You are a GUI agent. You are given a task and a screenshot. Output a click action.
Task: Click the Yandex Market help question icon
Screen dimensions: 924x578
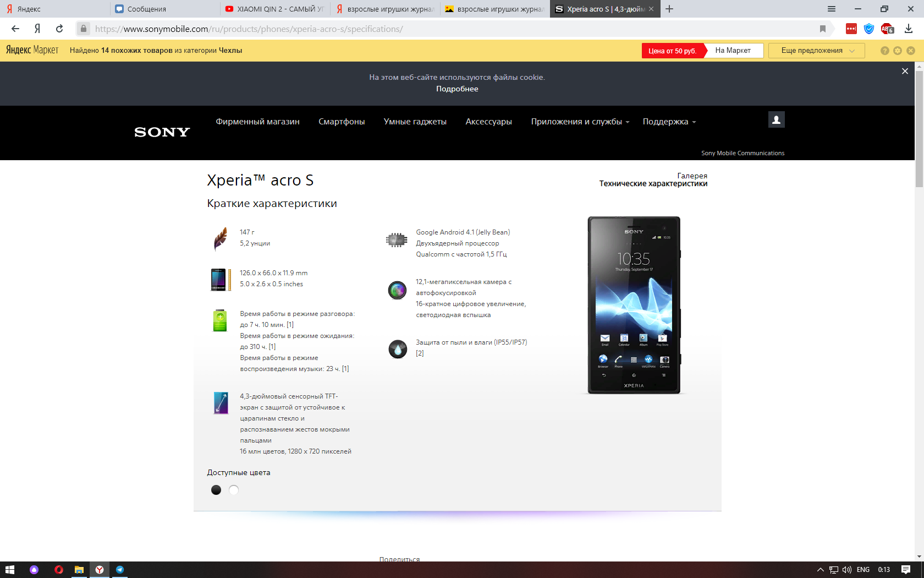tap(884, 51)
